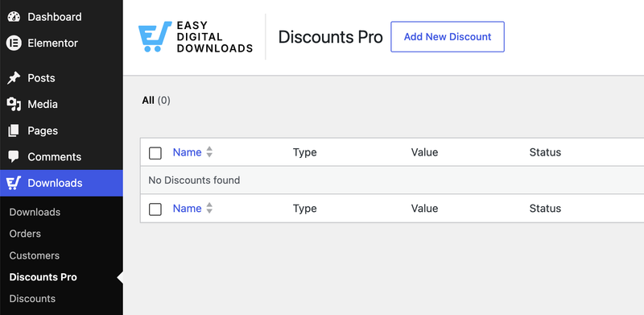Sort by Name arrows in footer row
Viewport: 644px width, 315px height.
point(209,208)
